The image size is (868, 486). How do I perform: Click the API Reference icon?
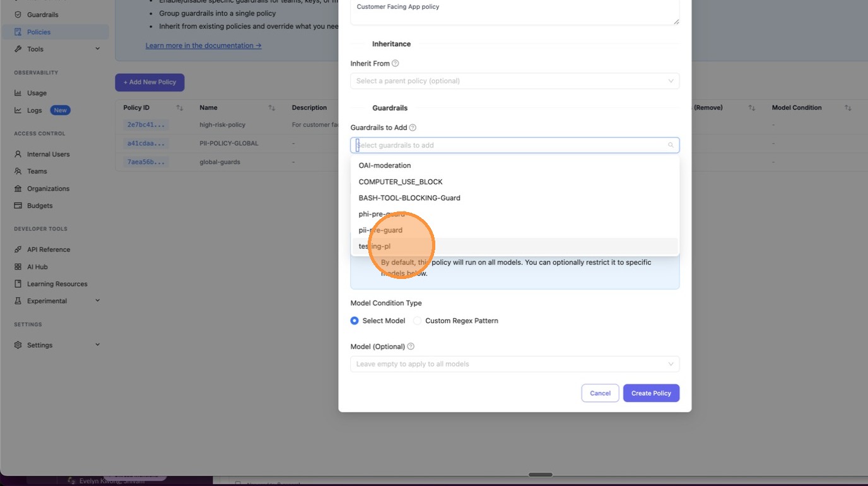(18, 249)
